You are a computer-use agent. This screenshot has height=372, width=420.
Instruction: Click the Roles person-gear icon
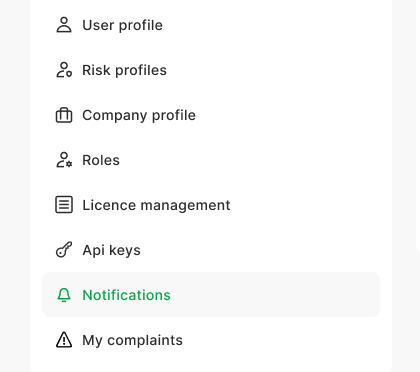click(x=64, y=160)
